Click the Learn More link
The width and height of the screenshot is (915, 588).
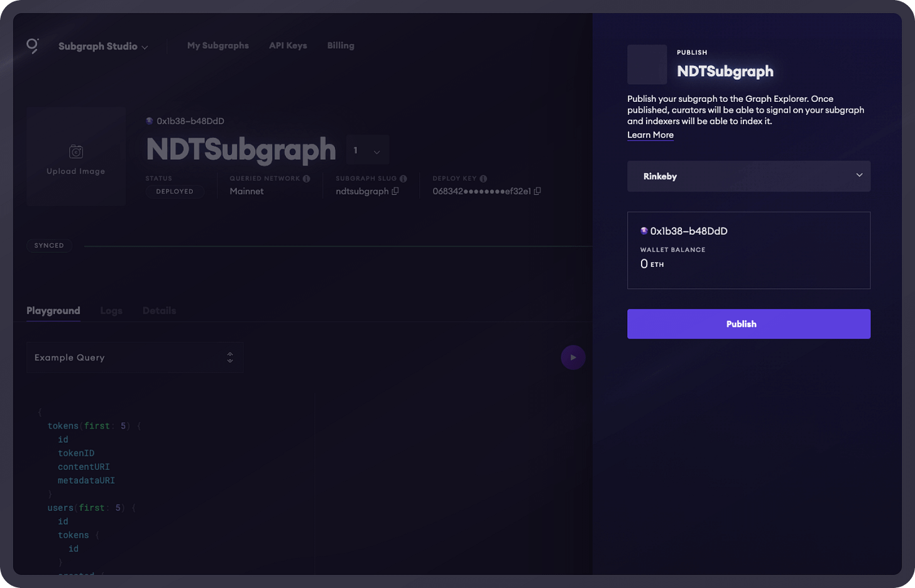pos(650,134)
